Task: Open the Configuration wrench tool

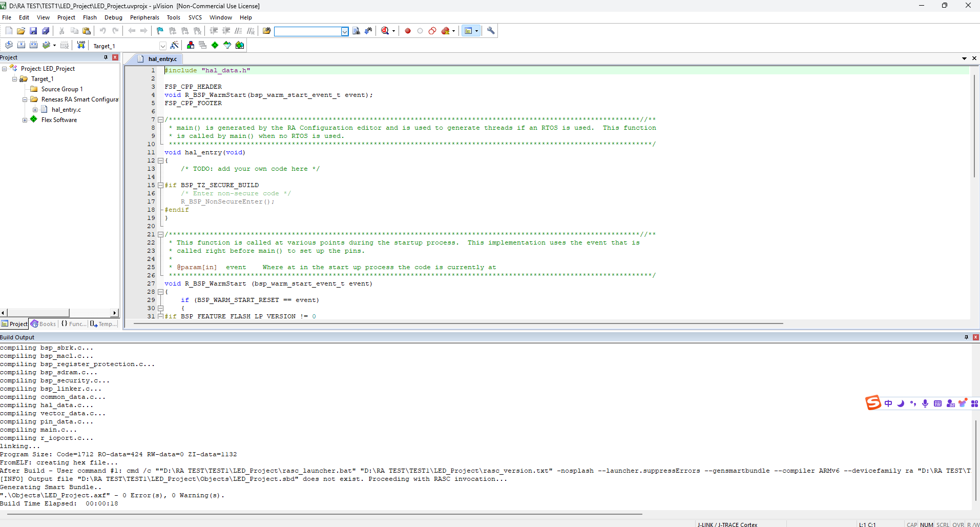Action: coord(491,31)
